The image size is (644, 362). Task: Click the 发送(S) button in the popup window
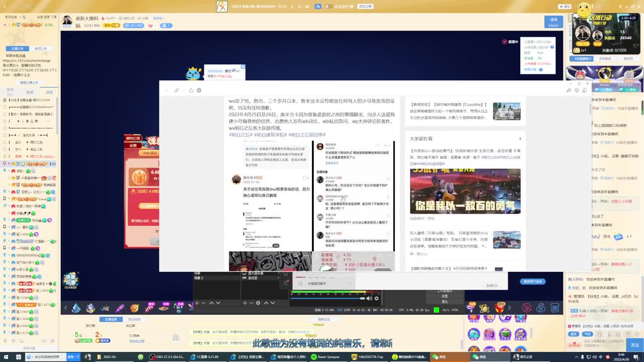coord(492,286)
